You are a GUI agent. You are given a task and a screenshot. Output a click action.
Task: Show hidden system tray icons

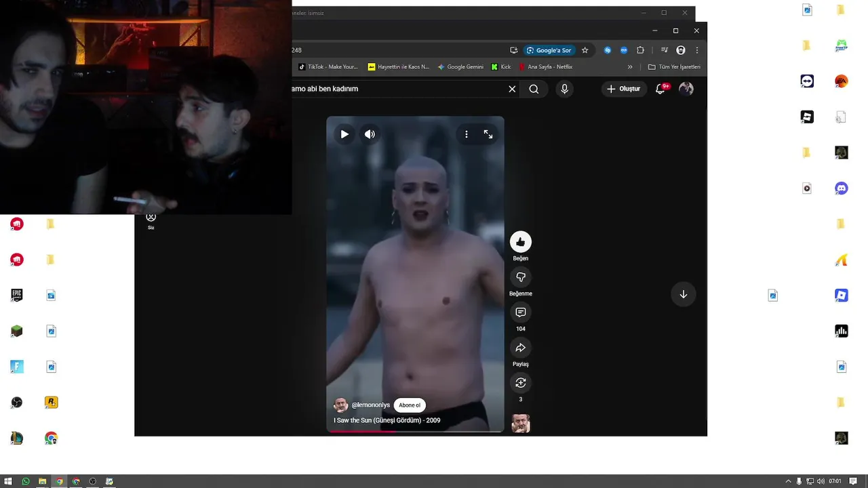pyautogui.click(x=788, y=481)
